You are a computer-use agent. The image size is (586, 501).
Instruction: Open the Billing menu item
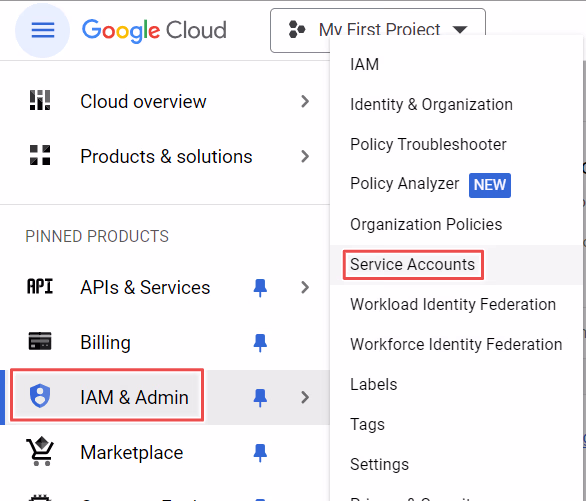pos(105,343)
